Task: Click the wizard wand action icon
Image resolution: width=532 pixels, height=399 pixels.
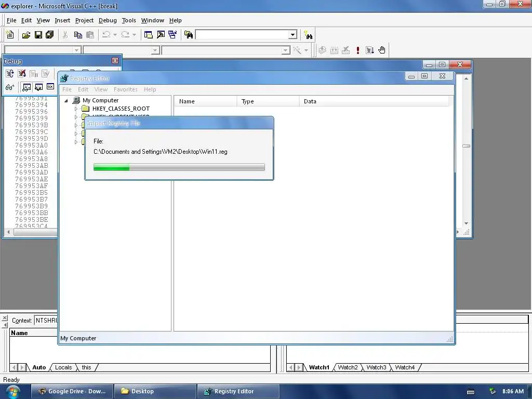Action: 297,50
